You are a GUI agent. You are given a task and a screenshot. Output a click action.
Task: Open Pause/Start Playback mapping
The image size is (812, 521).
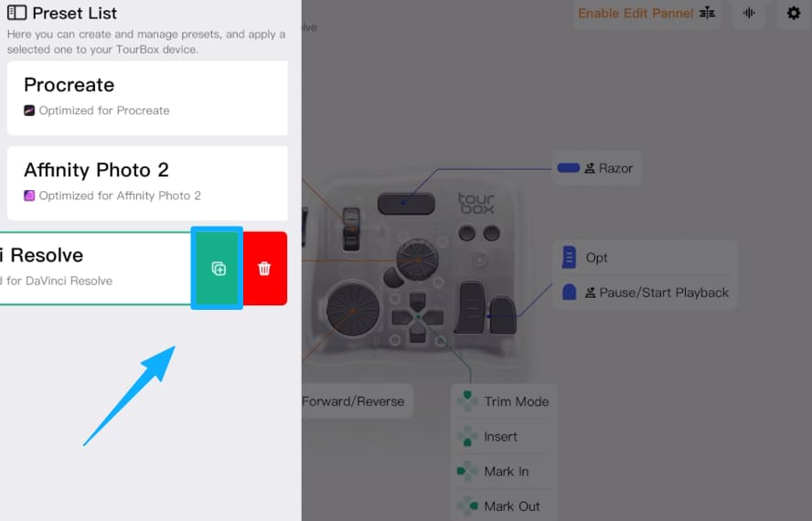click(x=645, y=292)
